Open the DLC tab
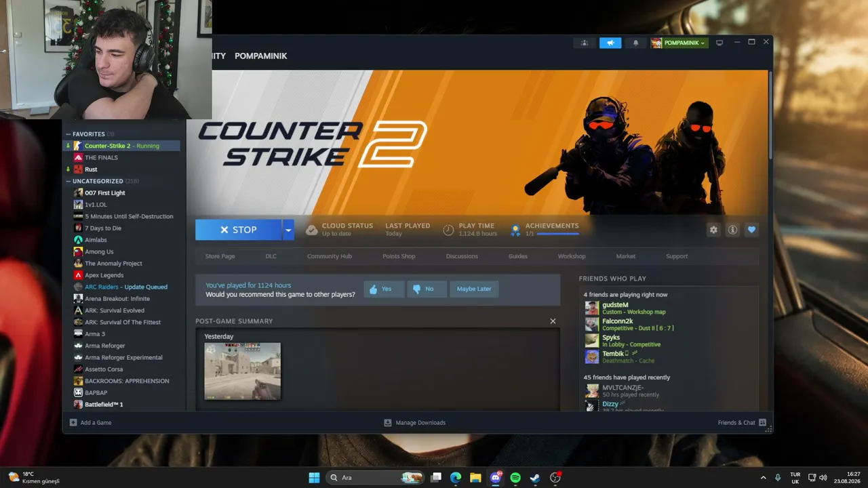The image size is (868, 488). [271, 256]
